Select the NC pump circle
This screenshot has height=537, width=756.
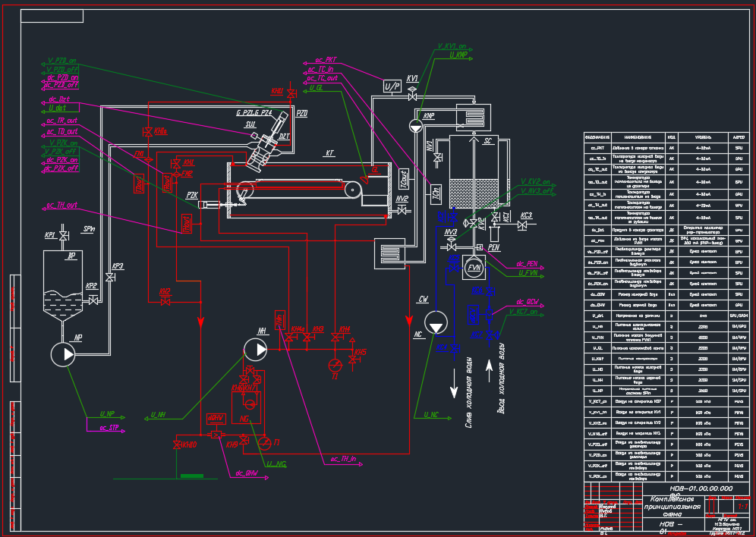[x=436, y=322]
